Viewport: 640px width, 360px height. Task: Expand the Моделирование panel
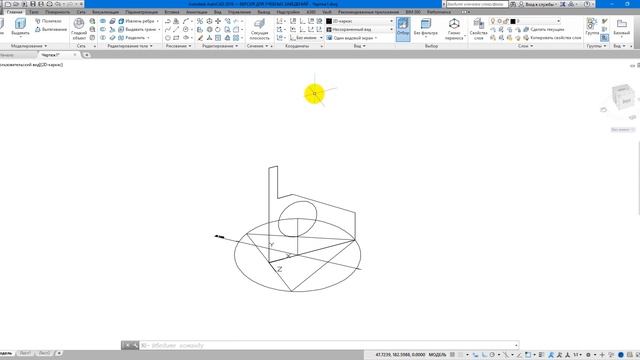coord(29,46)
